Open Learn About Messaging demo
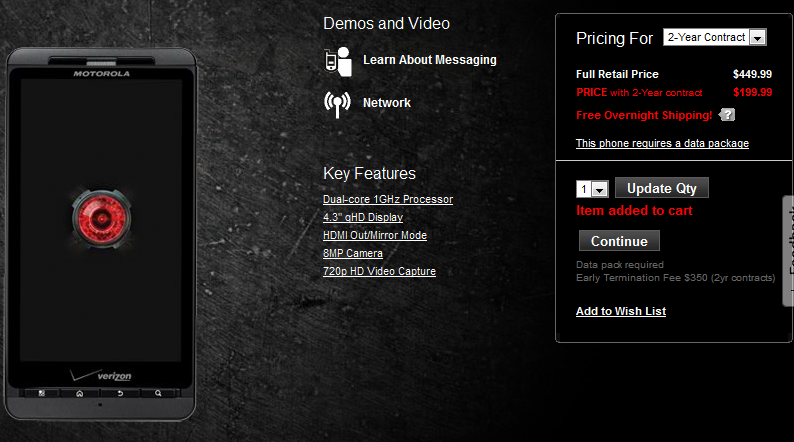Image resolution: width=794 pixels, height=442 pixels. (429, 60)
